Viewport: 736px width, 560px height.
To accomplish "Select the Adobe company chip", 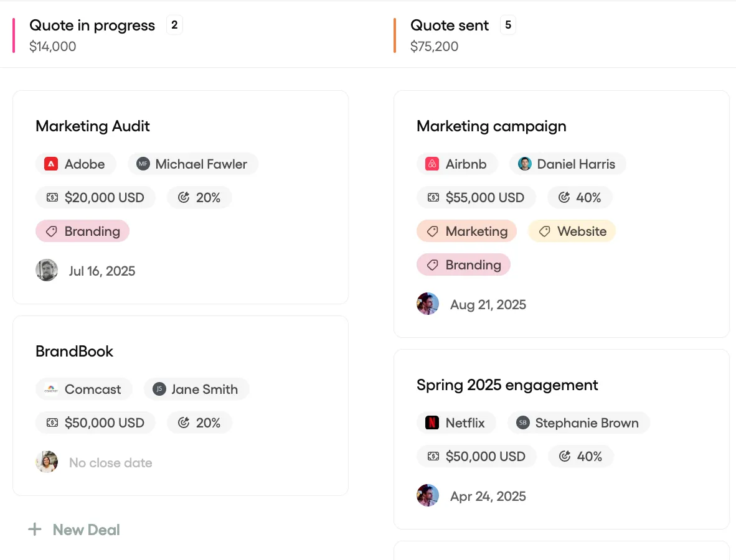I will point(75,164).
